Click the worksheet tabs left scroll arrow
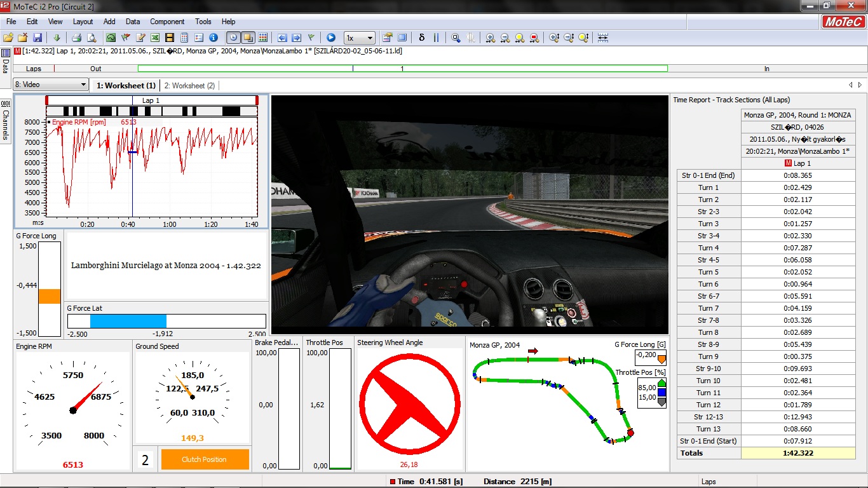Viewport: 868px width, 488px height. [851, 85]
